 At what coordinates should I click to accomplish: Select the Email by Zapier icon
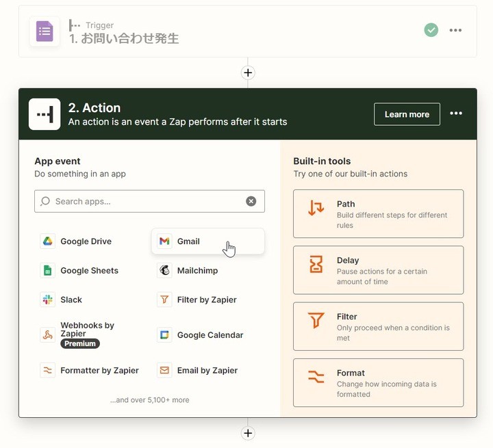[x=164, y=371]
